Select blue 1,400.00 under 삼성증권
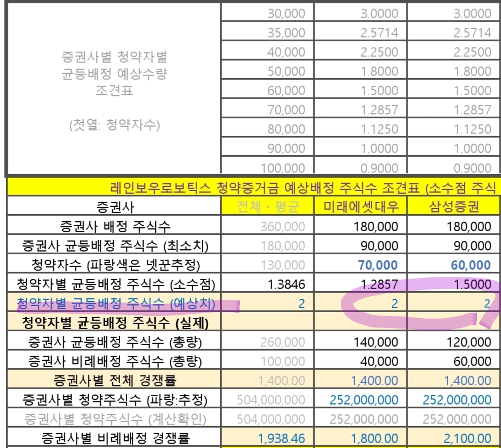Screen dimensions: 501x448 click(454, 379)
